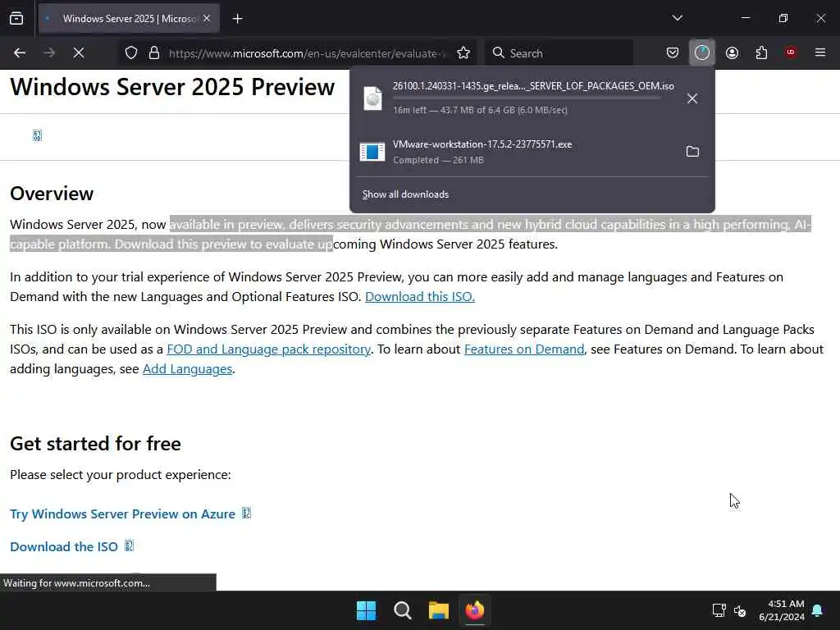Open Firefox View tabs overview icon
840x630 pixels.
point(16,18)
